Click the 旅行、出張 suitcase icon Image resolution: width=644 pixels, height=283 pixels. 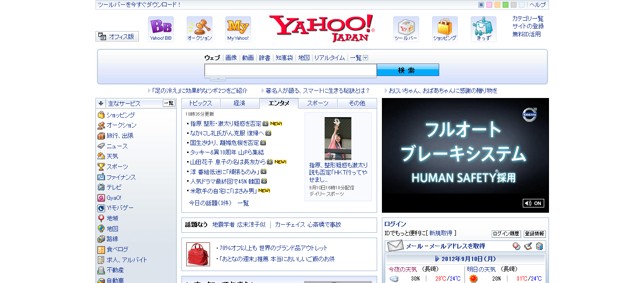click(101, 136)
